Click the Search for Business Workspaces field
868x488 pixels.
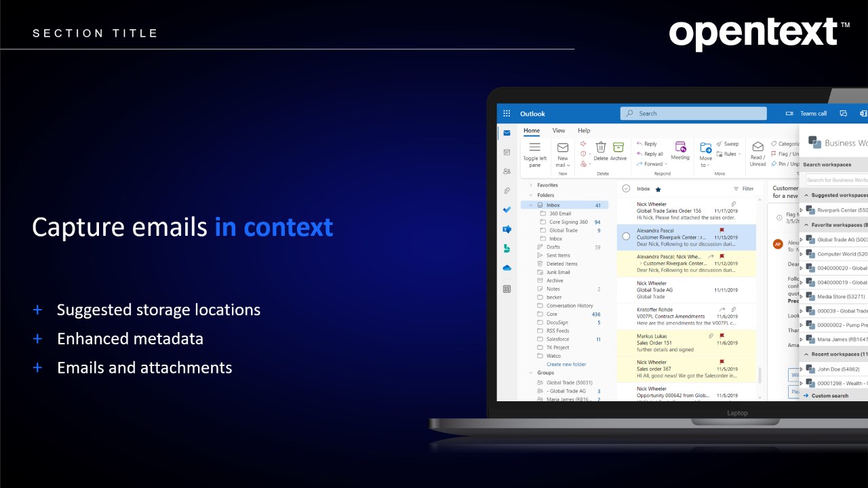click(837, 180)
